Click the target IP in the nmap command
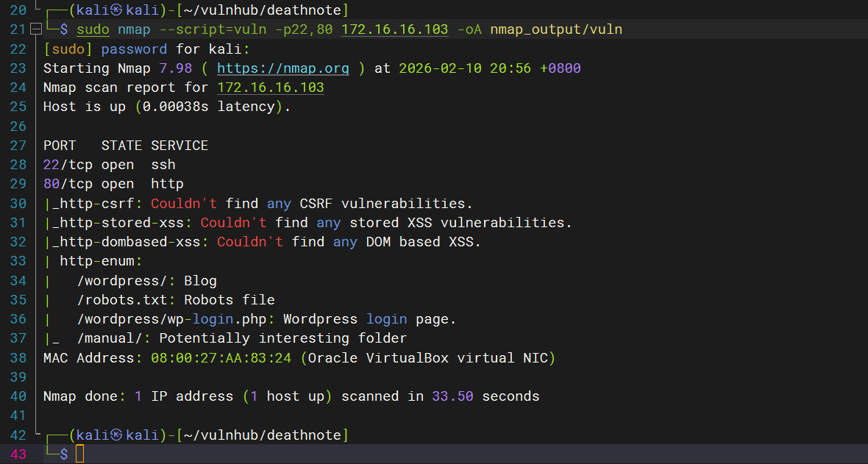Viewport: 868px width, 464px height. [x=394, y=30]
